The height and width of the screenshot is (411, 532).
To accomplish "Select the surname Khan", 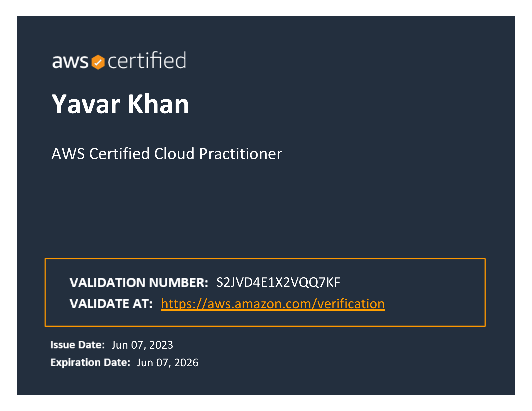I will pyautogui.click(x=158, y=104).
